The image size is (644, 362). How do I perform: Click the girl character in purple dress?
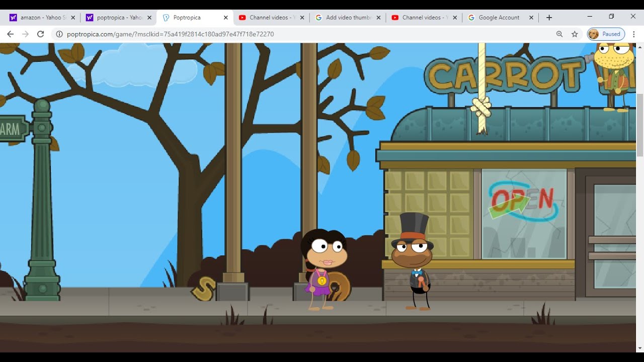(x=324, y=269)
